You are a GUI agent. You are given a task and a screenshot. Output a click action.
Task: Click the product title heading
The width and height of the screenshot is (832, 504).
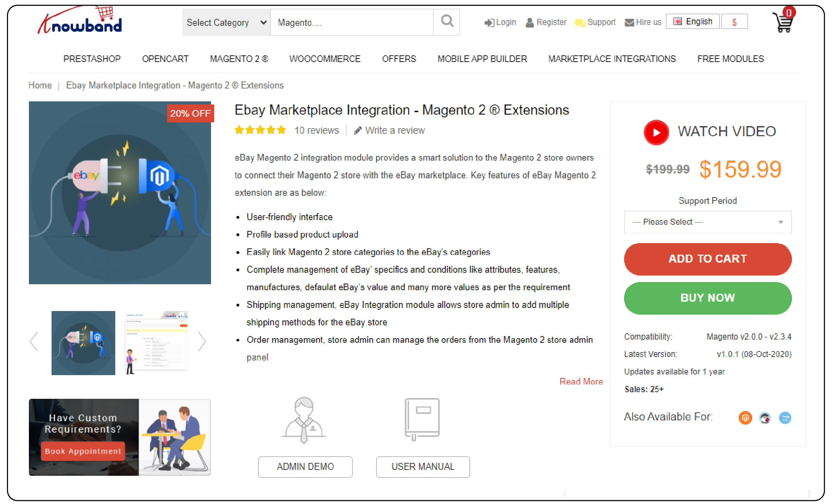(402, 110)
